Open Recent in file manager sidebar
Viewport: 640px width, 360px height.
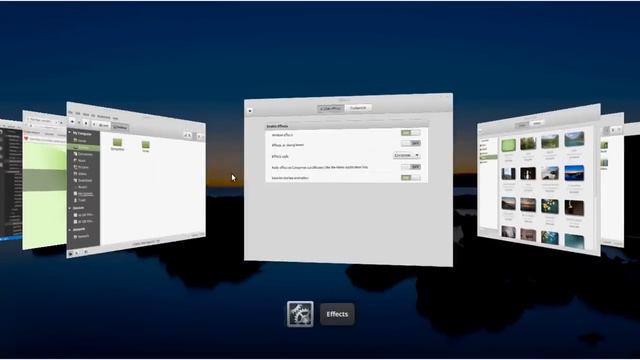[81, 187]
